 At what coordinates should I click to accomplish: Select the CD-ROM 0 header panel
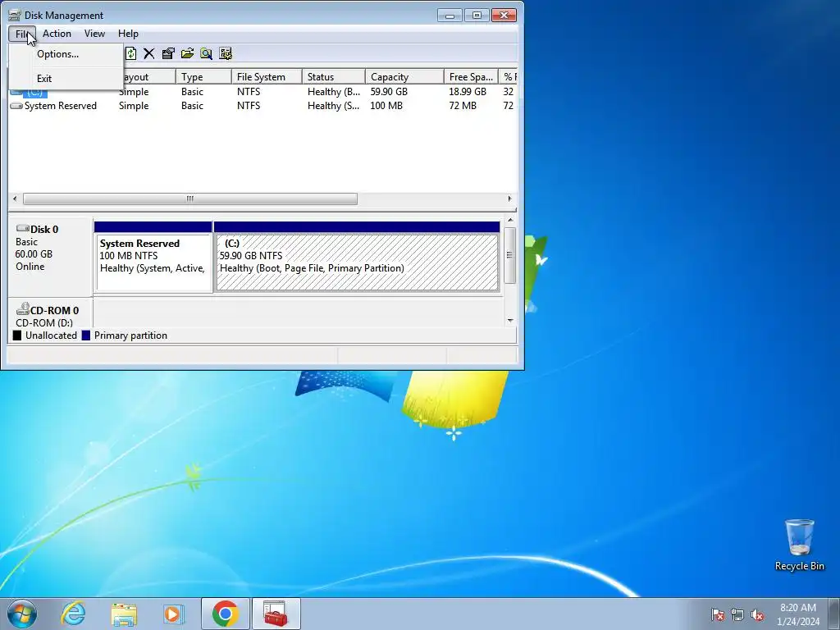pos(50,313)
